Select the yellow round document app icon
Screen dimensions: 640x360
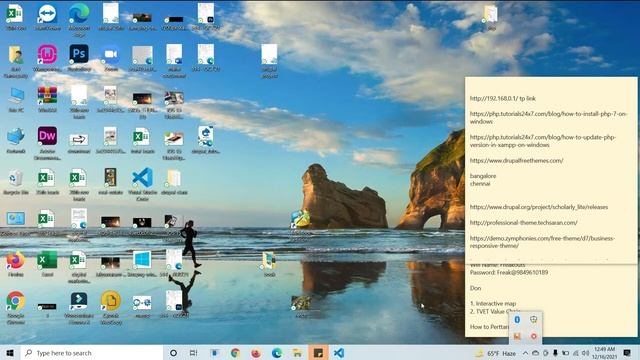tap(111, 307)
